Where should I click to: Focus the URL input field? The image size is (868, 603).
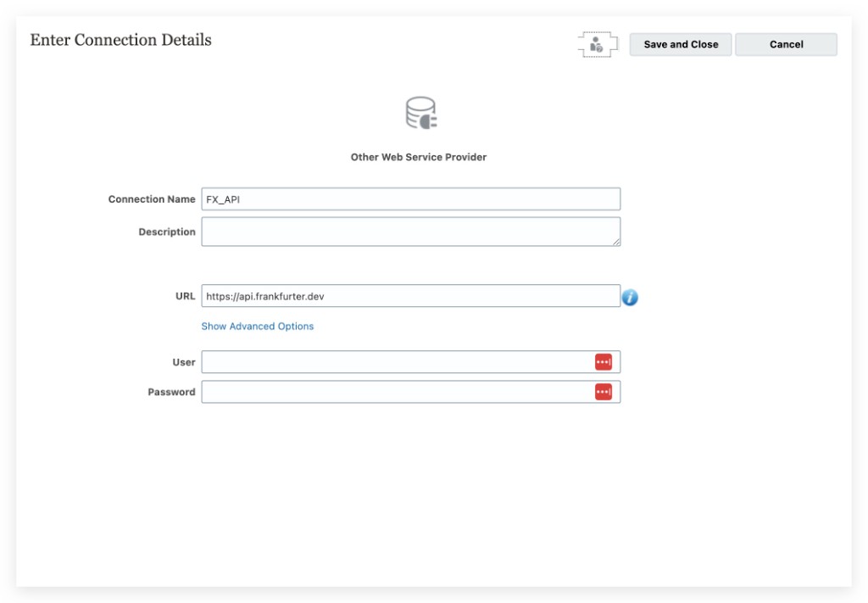tap(411, 296)
